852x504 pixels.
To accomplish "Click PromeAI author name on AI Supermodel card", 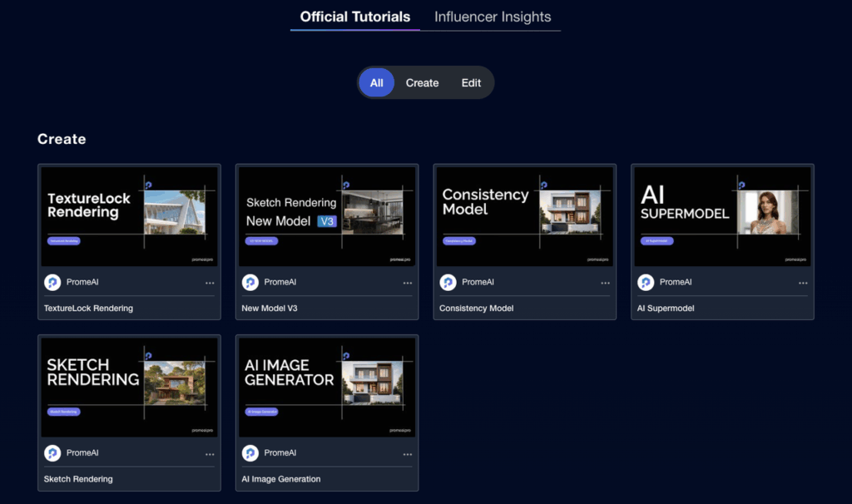I will pyautogui.click(x=676, y=282).
